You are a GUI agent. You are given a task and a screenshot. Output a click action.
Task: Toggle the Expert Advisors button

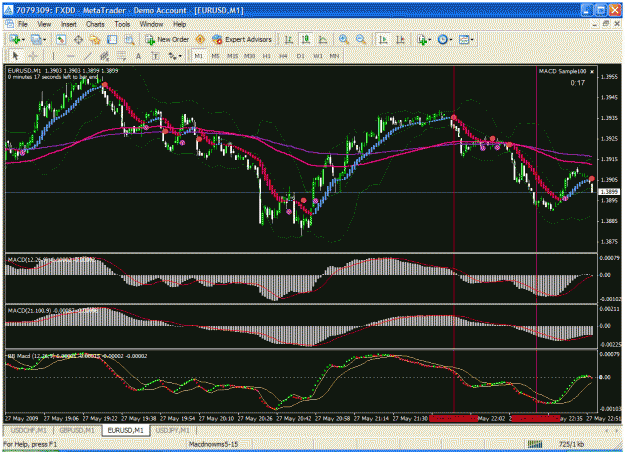242,39
